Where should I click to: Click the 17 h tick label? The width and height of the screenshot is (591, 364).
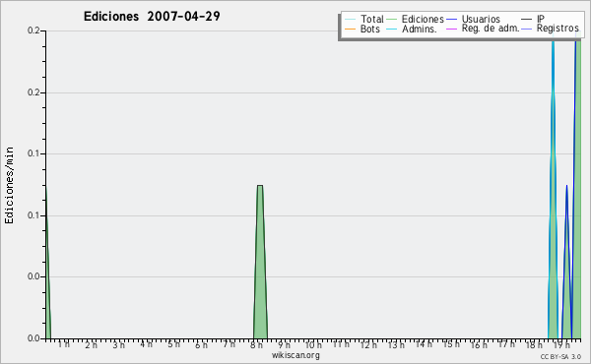tap(506, 344)
